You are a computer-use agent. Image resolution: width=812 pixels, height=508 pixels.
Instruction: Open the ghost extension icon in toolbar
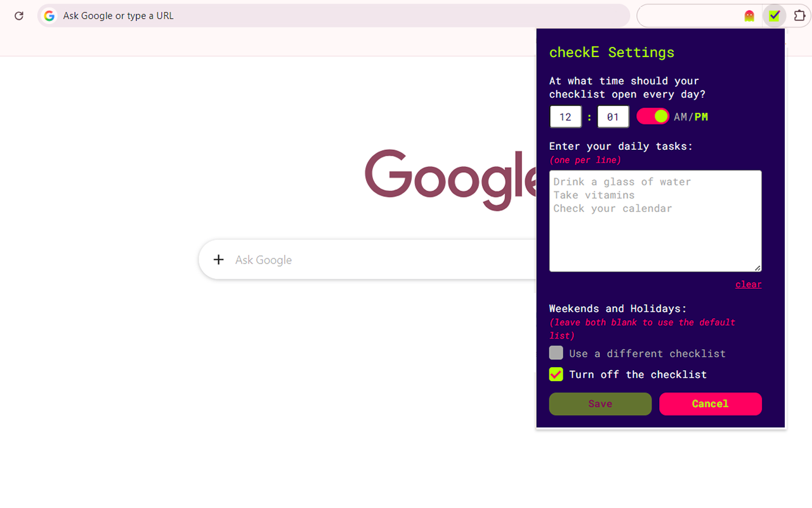[749, 16]
